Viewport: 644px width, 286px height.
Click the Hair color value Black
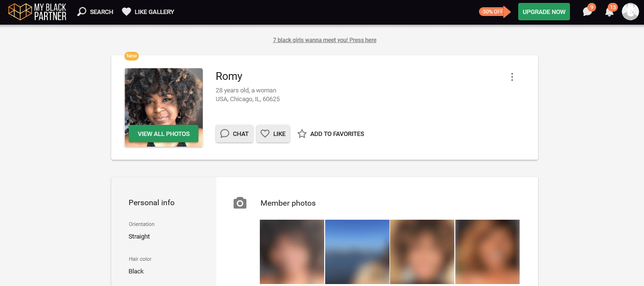coord(136,271)
